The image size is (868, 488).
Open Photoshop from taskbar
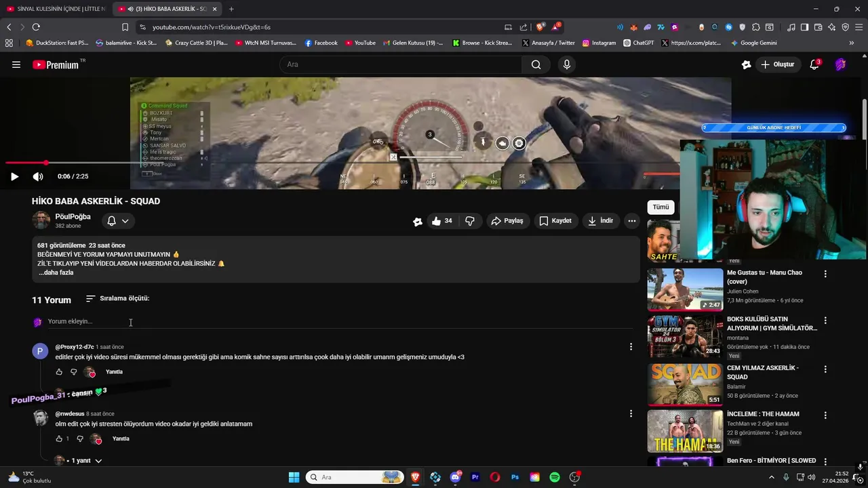[515, 477]
